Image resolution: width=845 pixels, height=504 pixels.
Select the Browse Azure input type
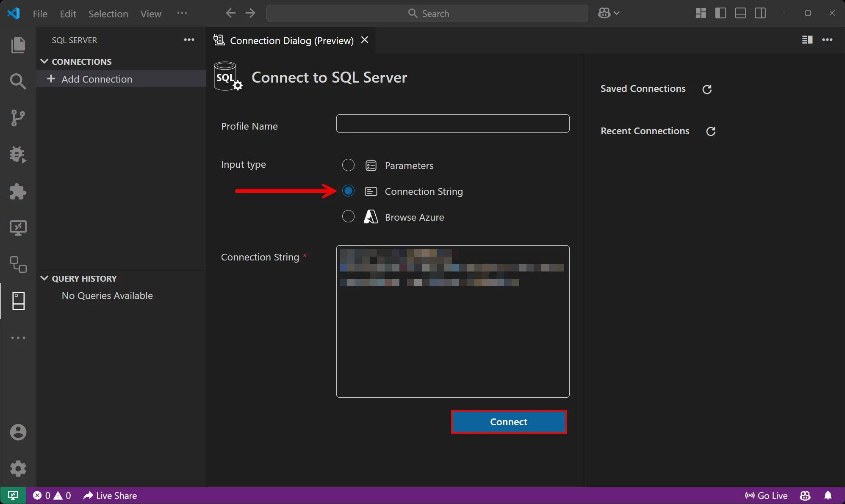click(348, 216)
